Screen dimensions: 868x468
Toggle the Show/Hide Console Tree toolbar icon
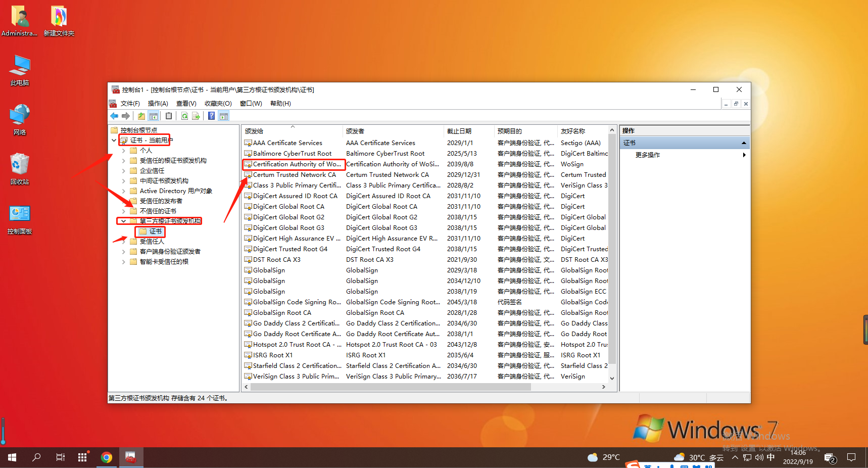coord(154,116)
